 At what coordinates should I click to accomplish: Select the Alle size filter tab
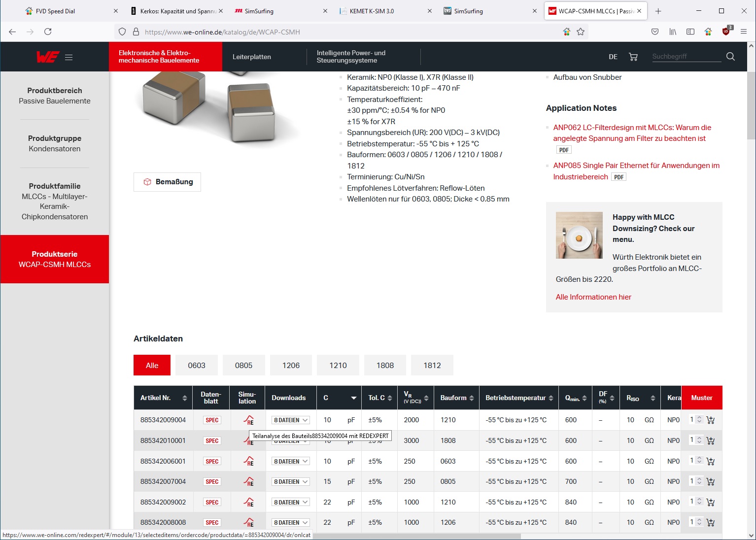click(152, 365)
